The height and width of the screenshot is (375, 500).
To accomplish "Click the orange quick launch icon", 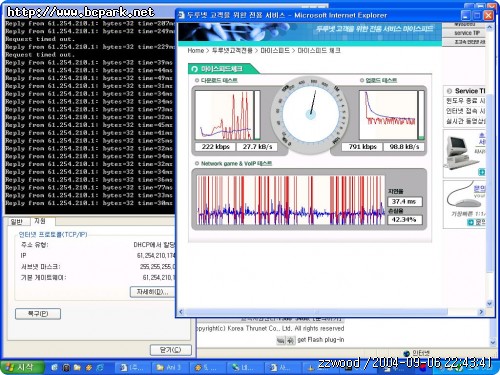I will [89, 368].
